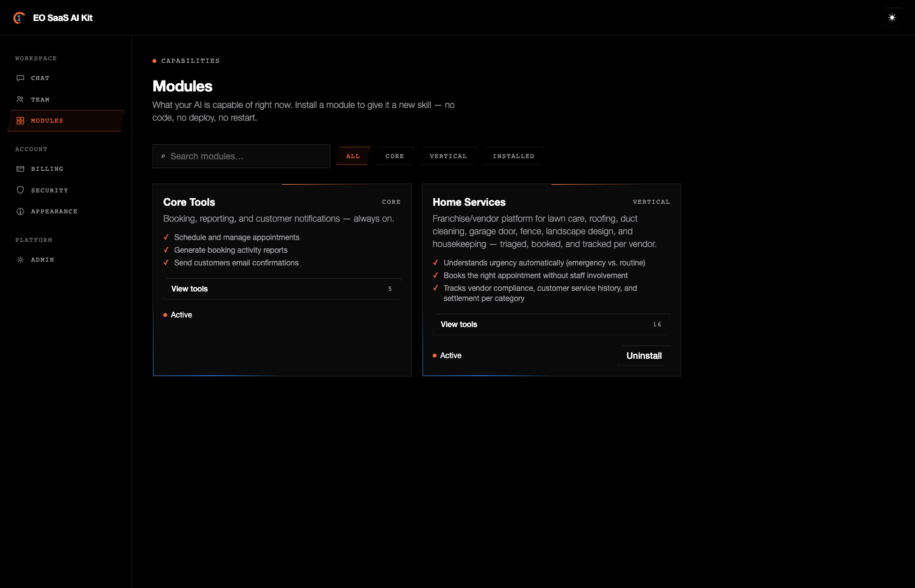
Task: Focus the Search modules field
Action: [241, 156]
